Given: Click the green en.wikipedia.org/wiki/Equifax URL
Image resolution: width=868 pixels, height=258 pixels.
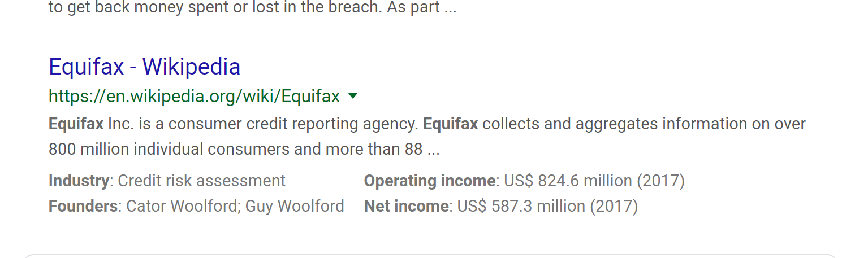Looking at the screenshot, I should click(x=194, y=97).
